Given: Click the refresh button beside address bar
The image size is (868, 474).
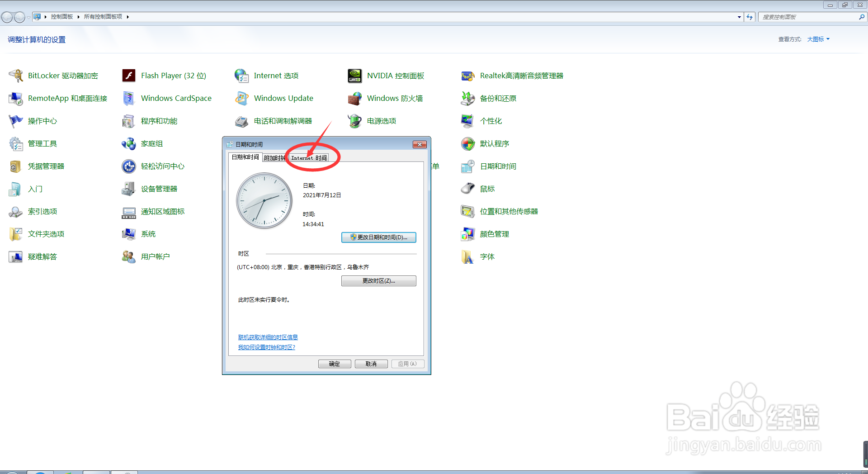Looking at the screenshot, I should (750, 17).
